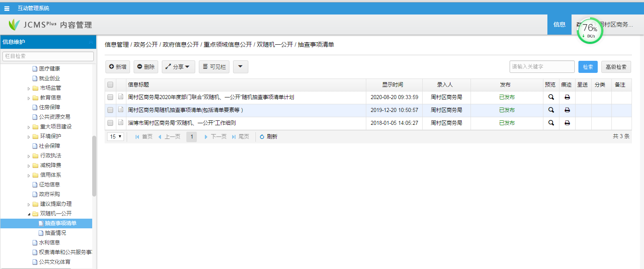This screenshot has height=269, width=644.
Task: Click 已发布 status of 2020-08-20 row
Action: coord(507,97)
